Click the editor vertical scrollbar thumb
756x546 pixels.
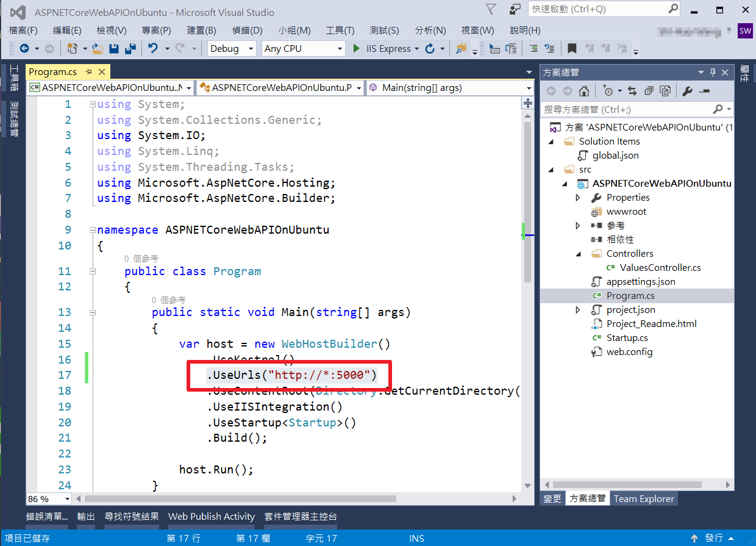click(x=528, y=201)
